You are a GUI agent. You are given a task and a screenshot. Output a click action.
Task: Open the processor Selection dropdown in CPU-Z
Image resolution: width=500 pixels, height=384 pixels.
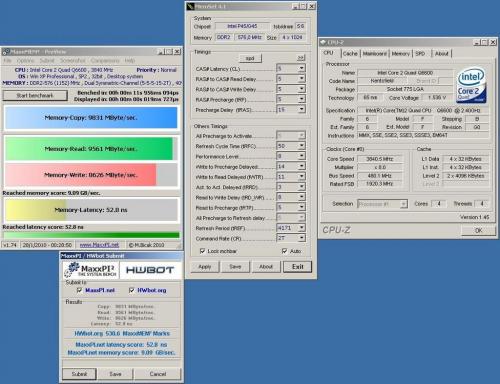click(403, 204)
